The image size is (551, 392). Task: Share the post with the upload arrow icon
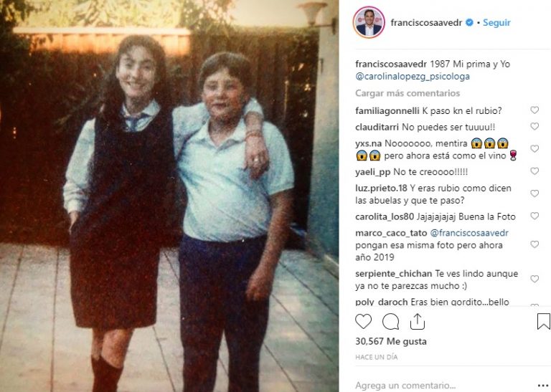point(418,321)
